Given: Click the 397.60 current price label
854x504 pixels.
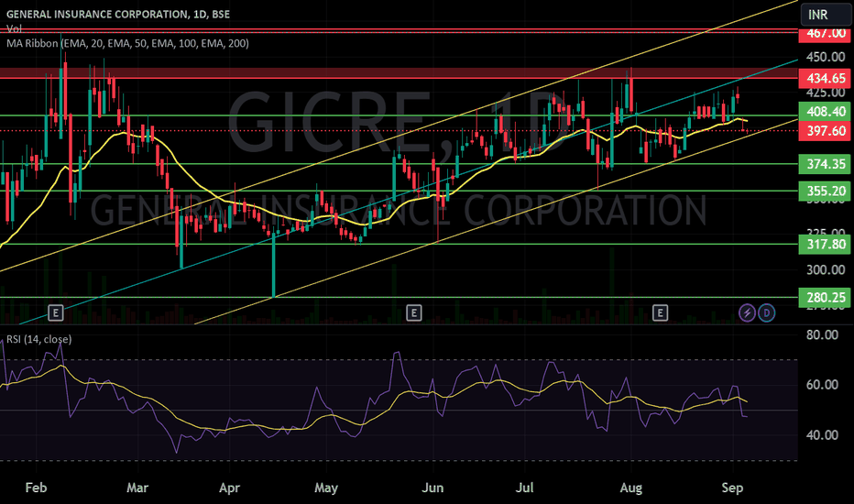Looking at the screenshot, I should point(825,131).
